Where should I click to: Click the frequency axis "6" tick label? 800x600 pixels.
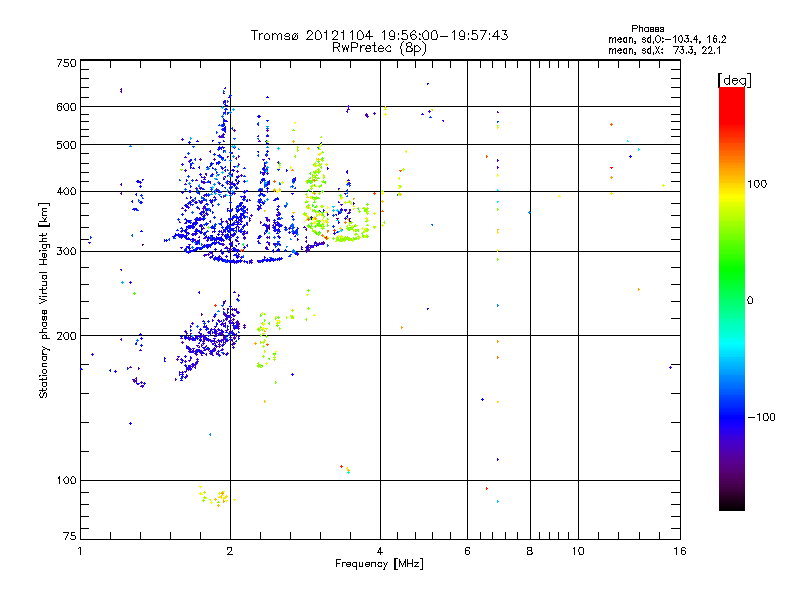point(467,551)
